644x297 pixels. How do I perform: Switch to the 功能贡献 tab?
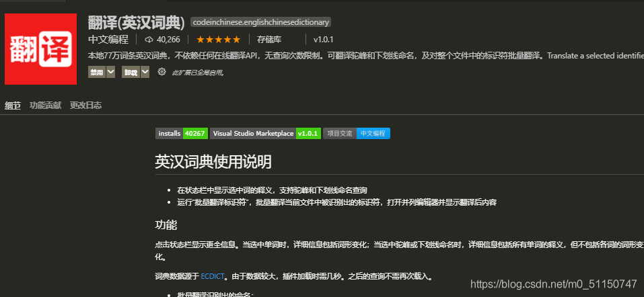pos(46,105)
